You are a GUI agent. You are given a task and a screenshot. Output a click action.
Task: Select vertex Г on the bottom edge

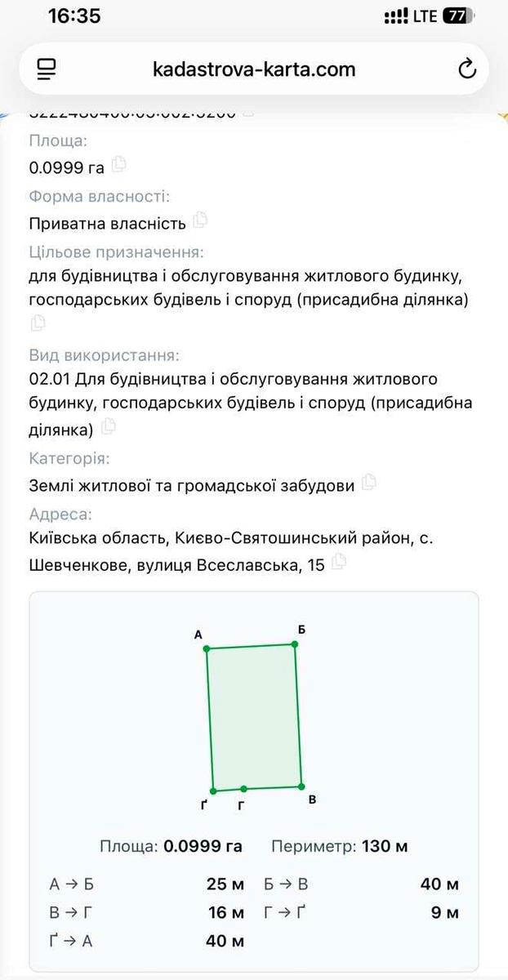(244, 789)
